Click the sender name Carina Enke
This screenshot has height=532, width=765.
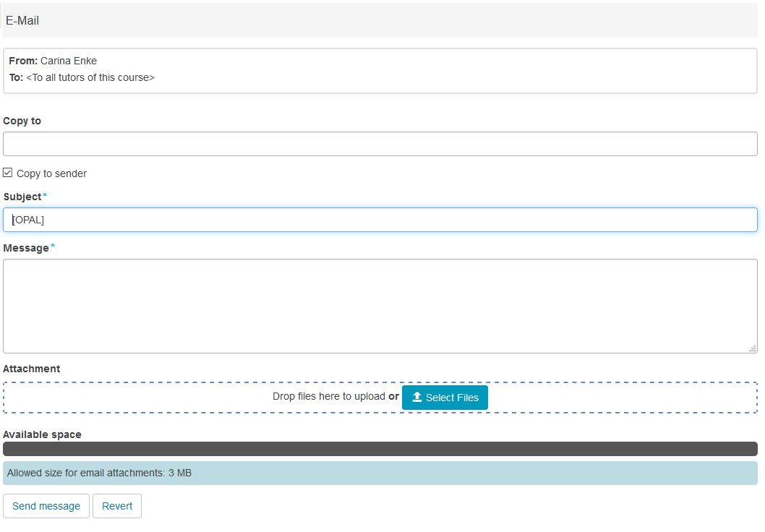pos(69,61)
